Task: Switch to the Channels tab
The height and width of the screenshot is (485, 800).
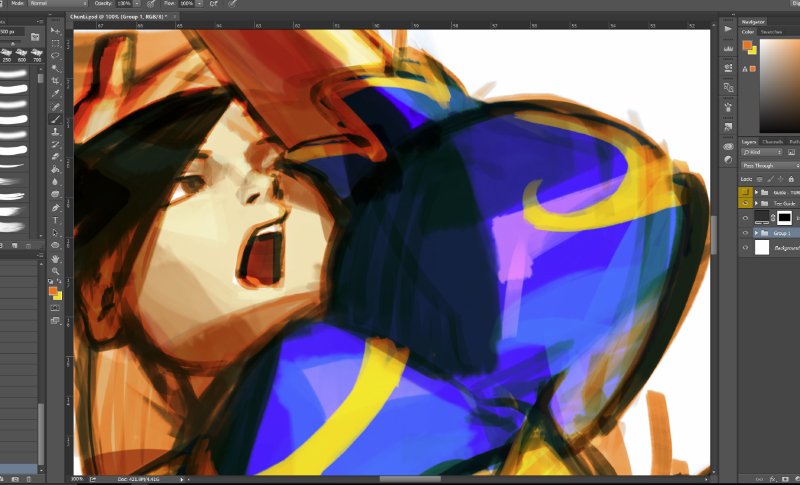Action: 772,142
